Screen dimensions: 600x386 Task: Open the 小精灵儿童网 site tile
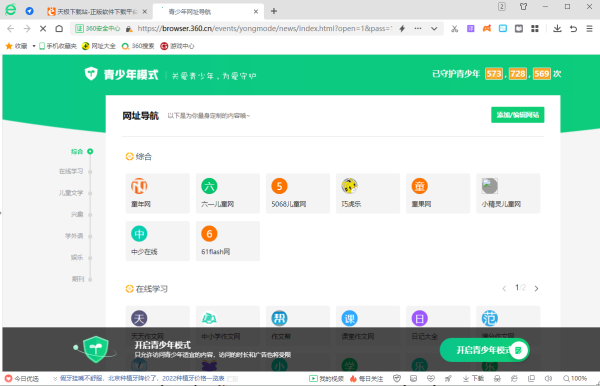click(x=508, y=193)
